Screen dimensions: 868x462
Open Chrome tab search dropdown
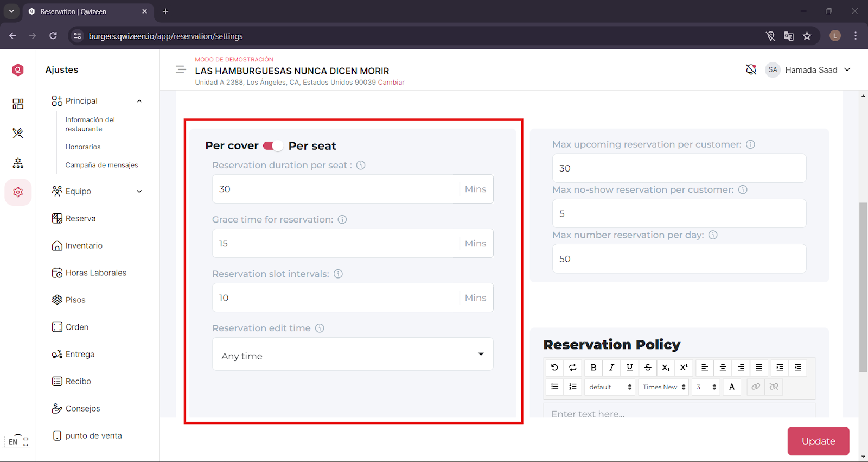(11, 11)
